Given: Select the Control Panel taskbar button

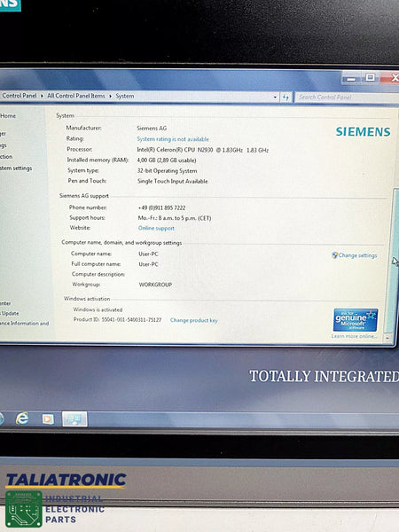Looking at the screenshot, I should tap(74, 419).
